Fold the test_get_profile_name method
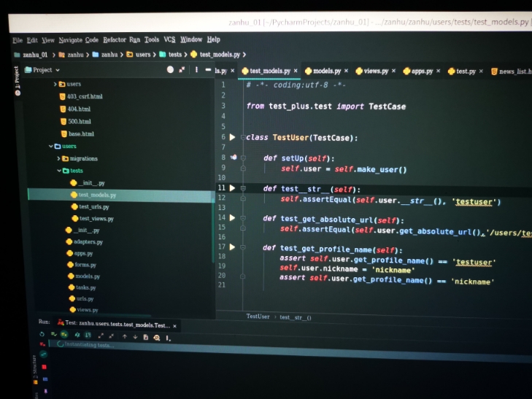Screen dimensions: 532x399 243,247
